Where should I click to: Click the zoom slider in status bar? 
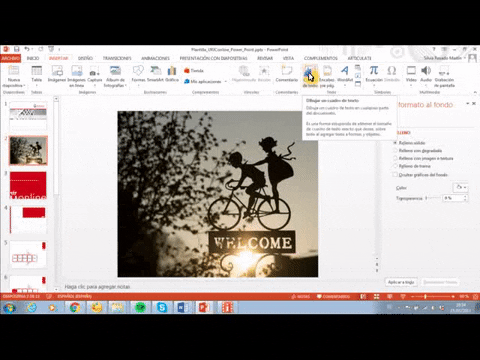point(433,296)
